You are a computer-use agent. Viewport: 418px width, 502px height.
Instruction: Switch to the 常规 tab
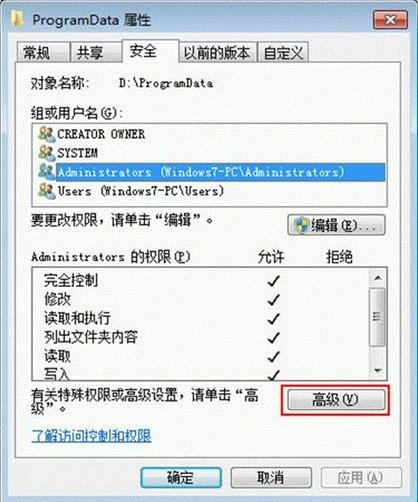coord(43,53)
